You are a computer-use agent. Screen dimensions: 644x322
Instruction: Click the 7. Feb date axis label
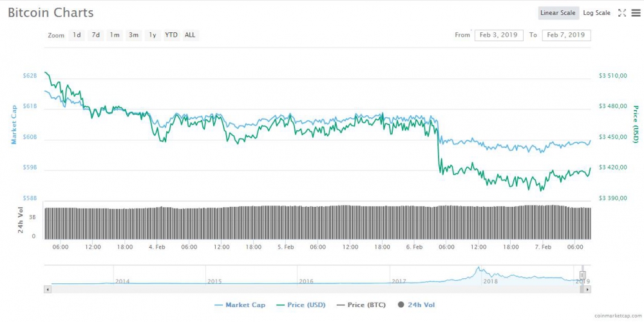(x=543, y=247)
